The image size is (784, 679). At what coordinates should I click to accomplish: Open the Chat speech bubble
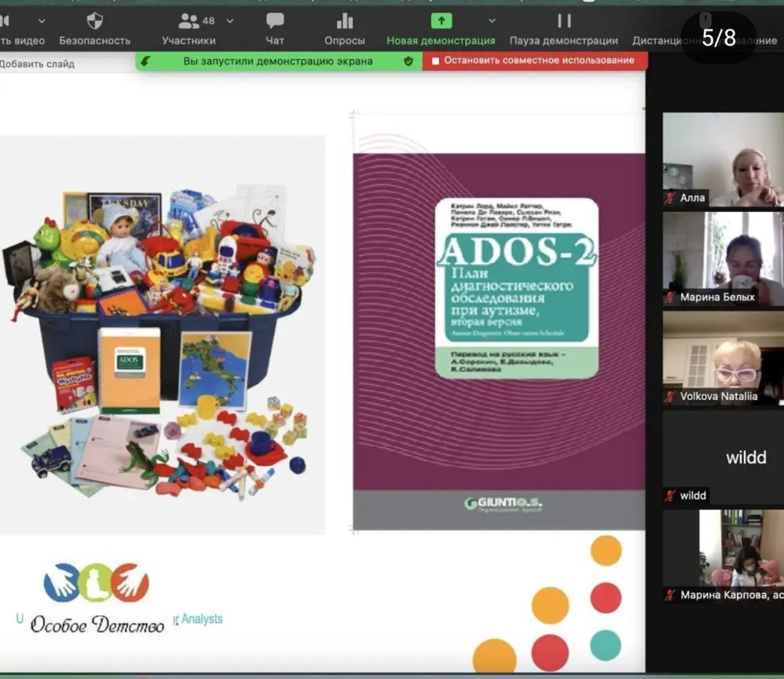pos(275,21)
